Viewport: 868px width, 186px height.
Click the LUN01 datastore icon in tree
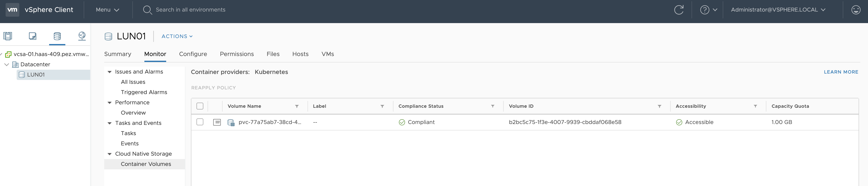[22, 75]
